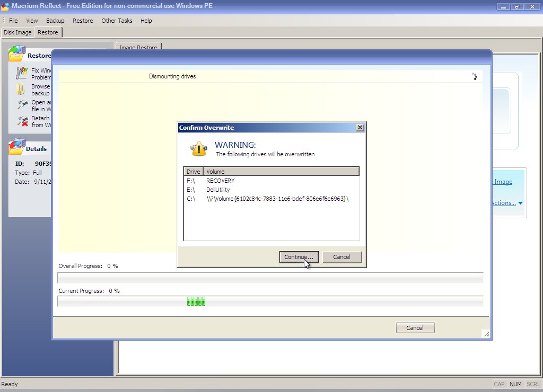Click the Detach image icon
The height and width of the screenshot is (392, 543).
click(22, 121)
